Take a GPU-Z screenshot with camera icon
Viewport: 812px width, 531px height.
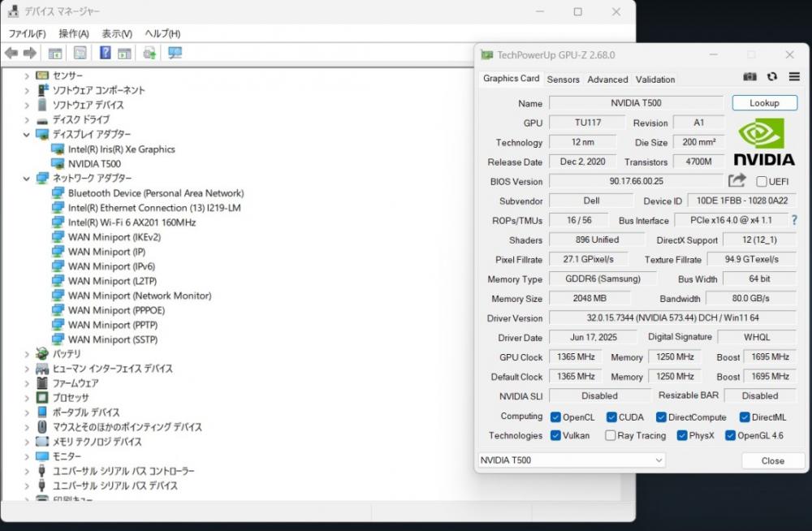[x=749, y=76]
